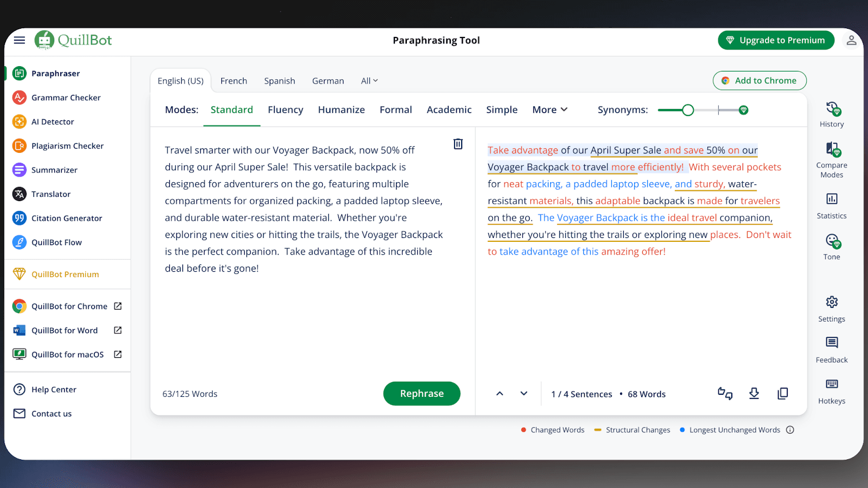Image resolution: width=868 pixels, height=488 pixels.
Task: Select Simple mode
Action: (x=502, y=110)
